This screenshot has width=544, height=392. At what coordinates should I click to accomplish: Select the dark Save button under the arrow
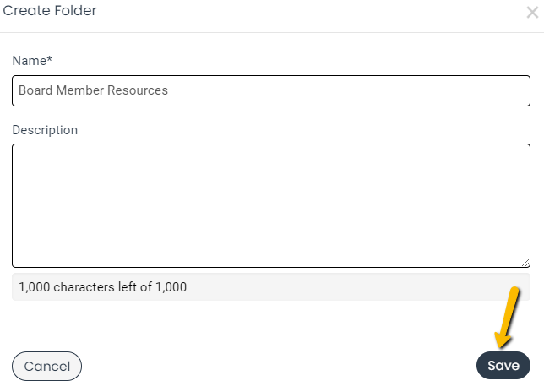(x=503, y=365)
